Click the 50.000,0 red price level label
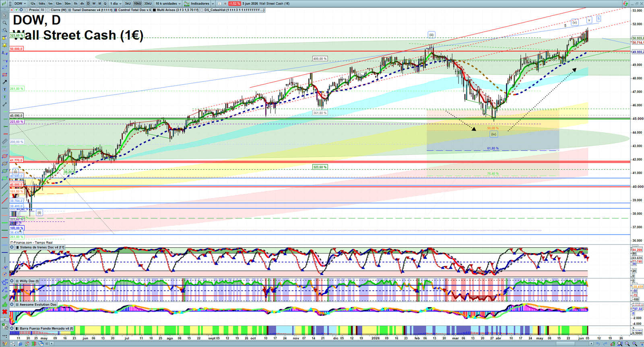 [x=17, y=49]
